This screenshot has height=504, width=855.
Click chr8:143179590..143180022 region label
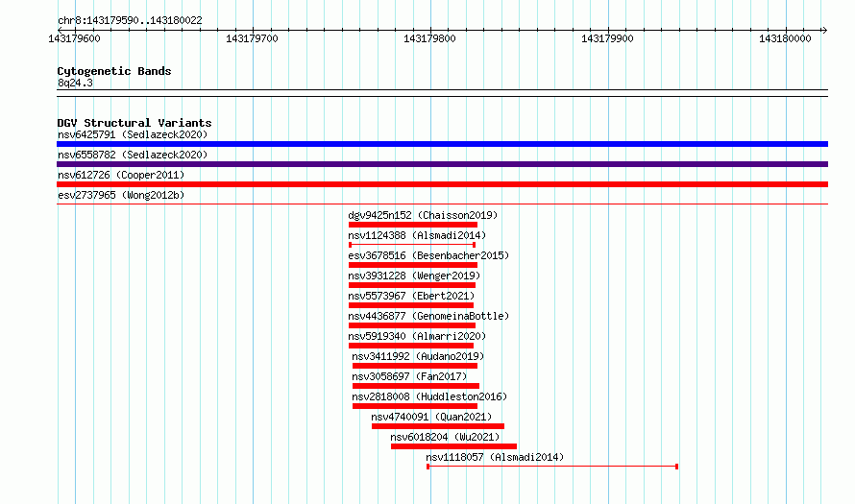tap(130, 20)
